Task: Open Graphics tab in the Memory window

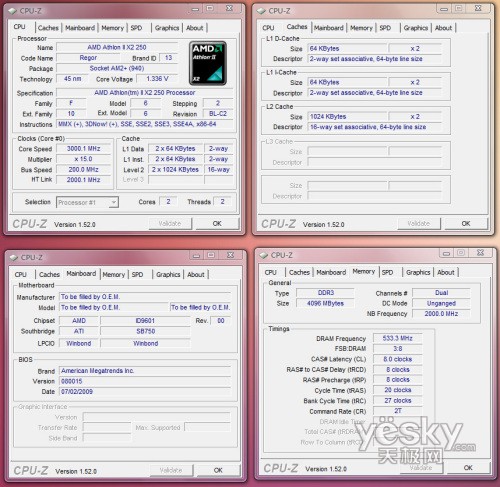Action: tap(418, 273)
